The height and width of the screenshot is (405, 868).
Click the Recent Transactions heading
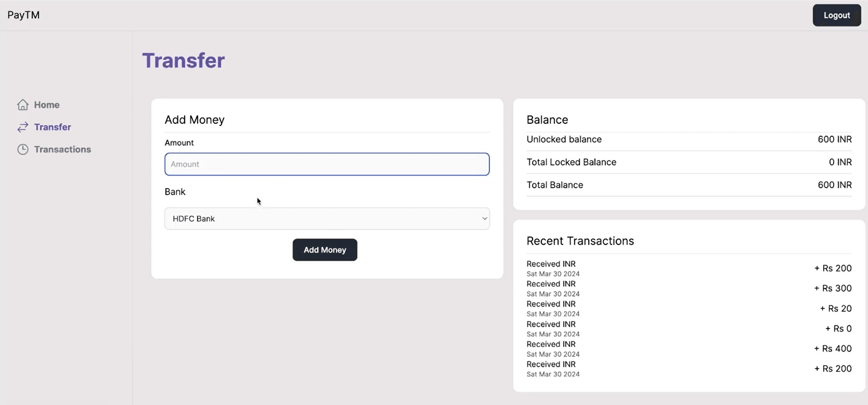[580, 241]
